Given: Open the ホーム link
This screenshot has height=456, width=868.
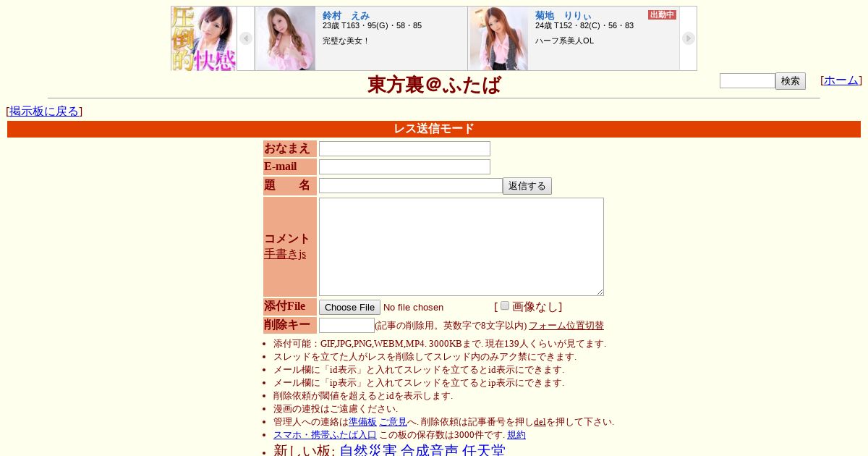Looking at the screenshot, I should [x=841, y=80].
